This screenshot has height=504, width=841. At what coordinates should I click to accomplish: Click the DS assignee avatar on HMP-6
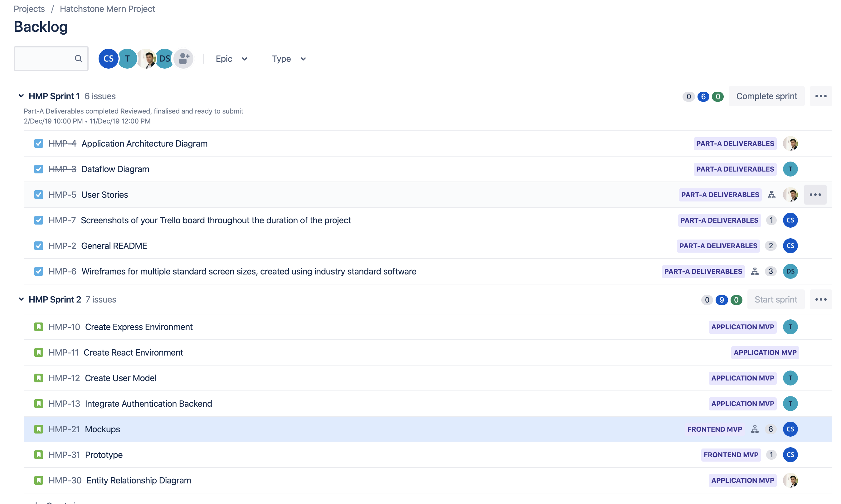790,271
